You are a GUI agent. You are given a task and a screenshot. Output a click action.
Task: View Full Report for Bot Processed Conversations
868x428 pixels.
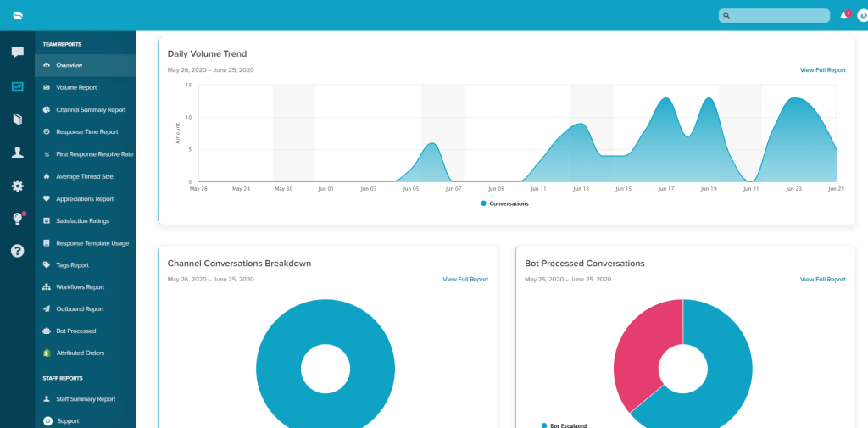[822, 280]
